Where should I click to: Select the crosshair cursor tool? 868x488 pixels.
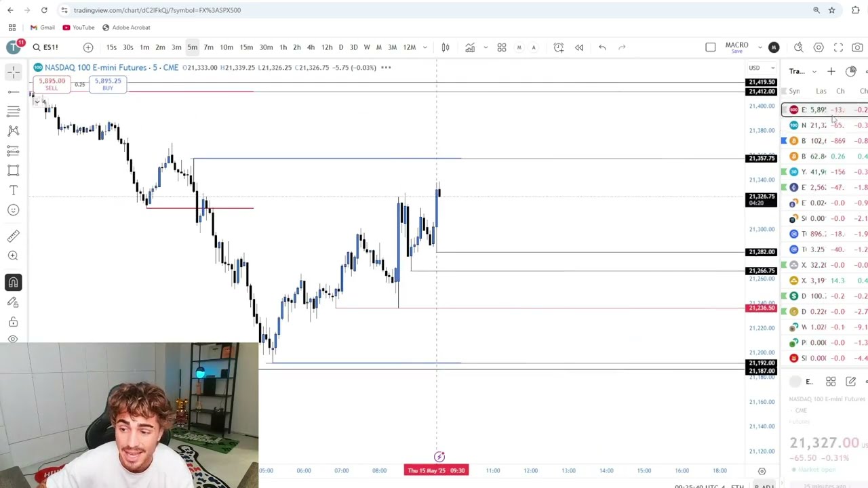(14, 72)
